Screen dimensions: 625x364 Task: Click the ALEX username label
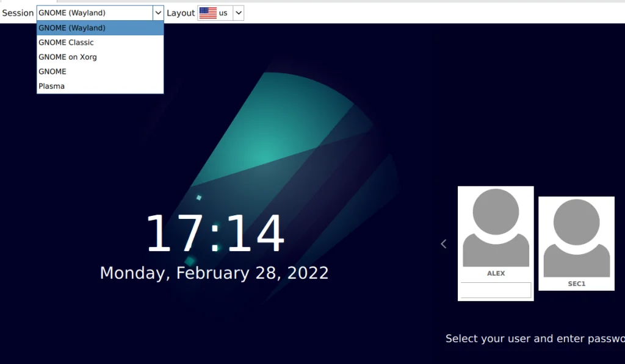click(496, 273)
